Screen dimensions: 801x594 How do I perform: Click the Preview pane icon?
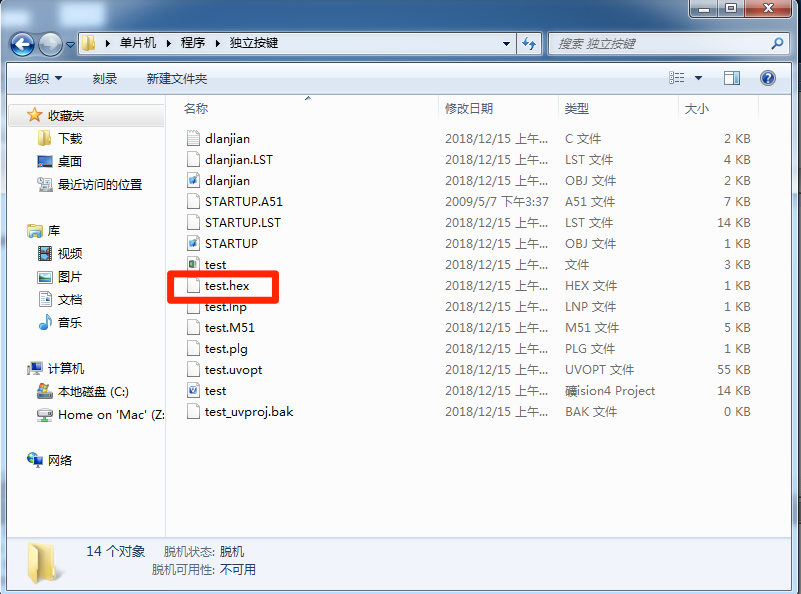731,77
